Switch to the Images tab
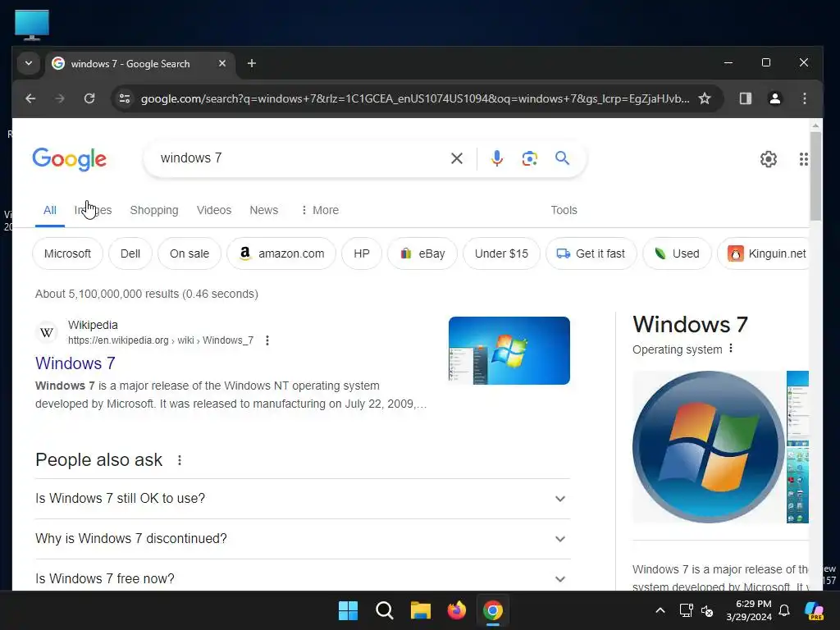Screen dimensions: 840x630 [94, 211]
